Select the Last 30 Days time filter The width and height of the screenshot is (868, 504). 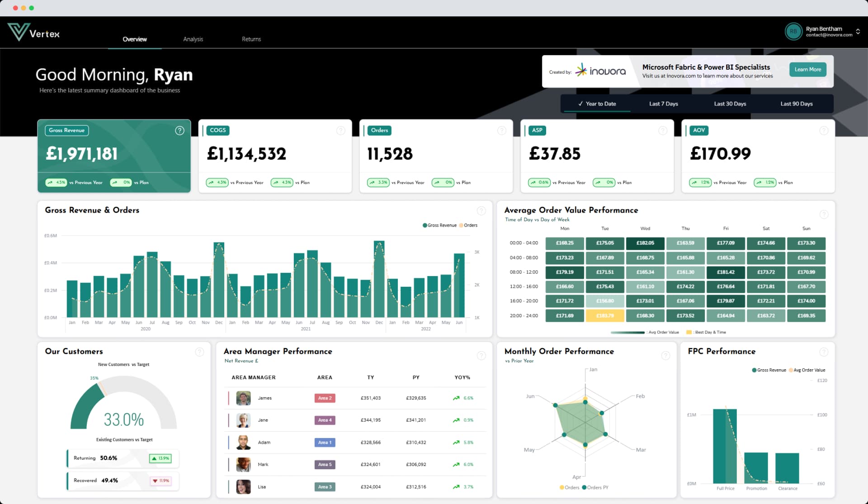point(730,104)
